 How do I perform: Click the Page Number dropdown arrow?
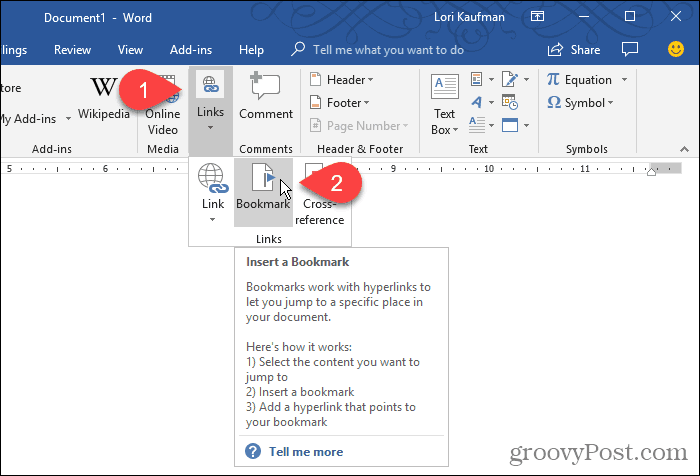[405, 126]
